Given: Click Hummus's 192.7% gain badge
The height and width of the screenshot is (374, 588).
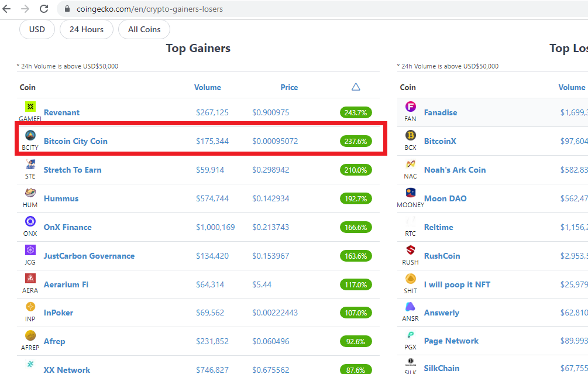Looking at the screenshot, I should (356, 198).
